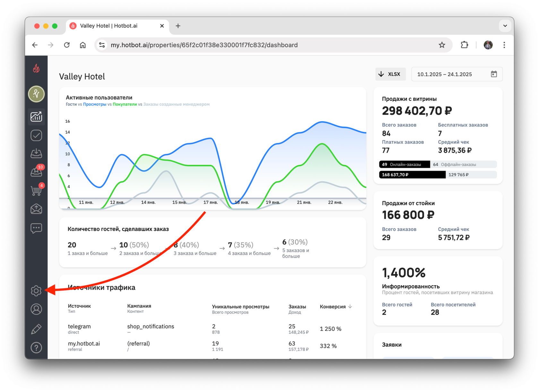Click the Hotbot flame logo
The width and height of the screenshot is (539, 392).
point(36,68)
